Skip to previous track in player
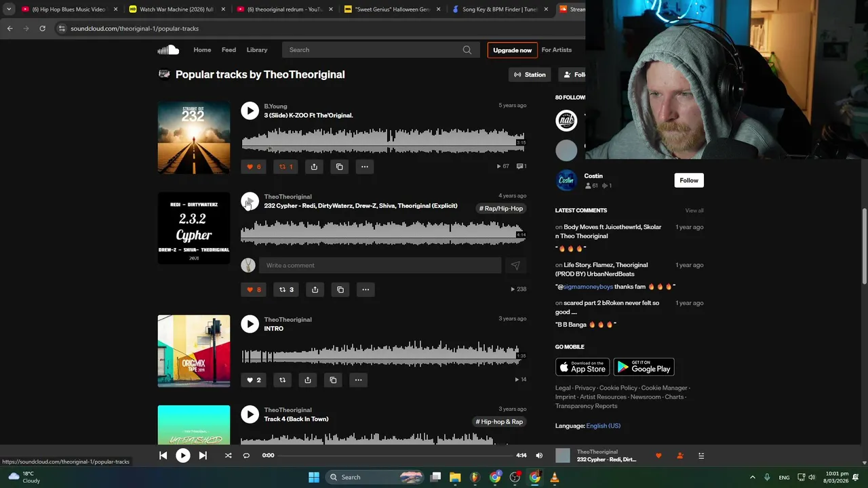 [163, 455]
